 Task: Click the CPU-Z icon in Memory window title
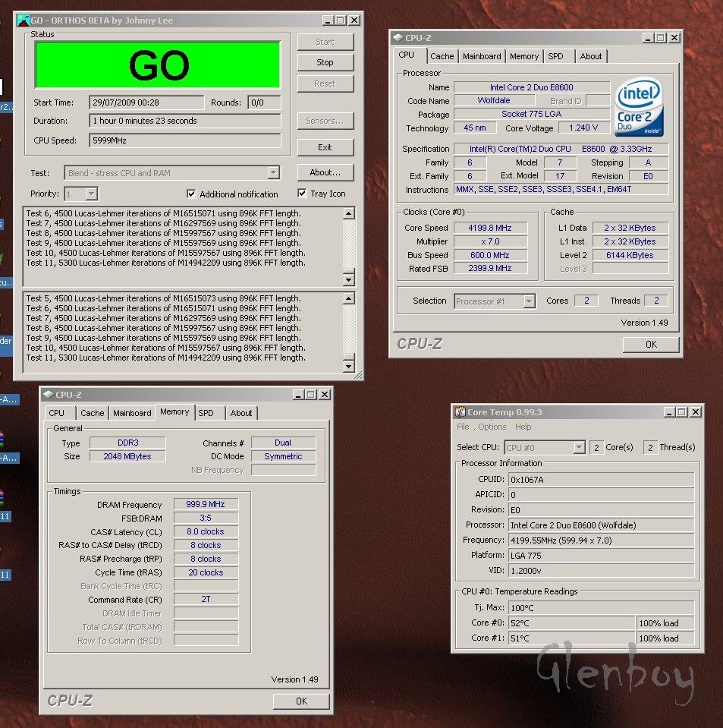coord(48,395)
